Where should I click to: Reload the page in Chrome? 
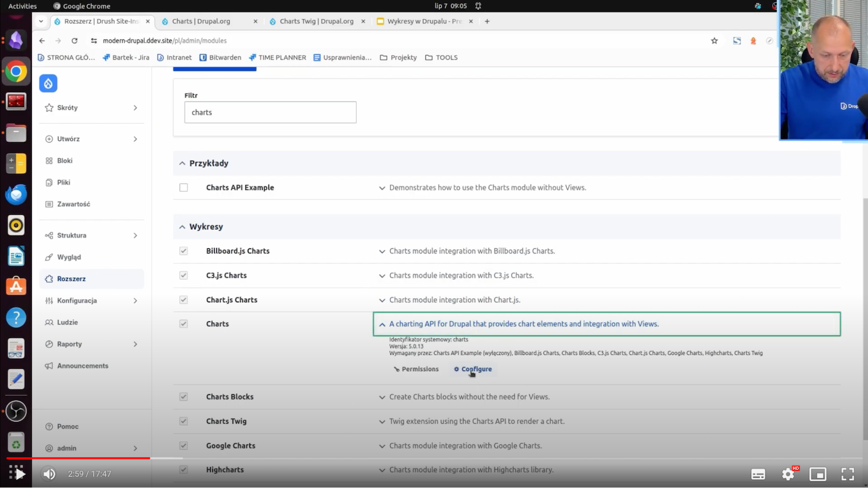click(x=74, y=41)
